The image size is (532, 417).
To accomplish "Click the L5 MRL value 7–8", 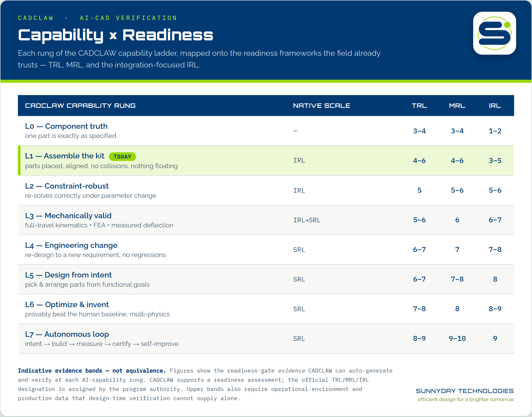I will pos(457,279).
